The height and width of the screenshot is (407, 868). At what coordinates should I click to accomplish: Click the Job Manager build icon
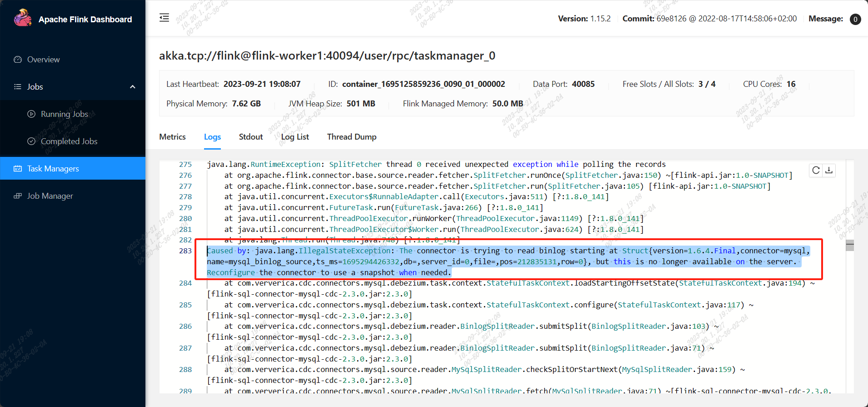(18, 196)
